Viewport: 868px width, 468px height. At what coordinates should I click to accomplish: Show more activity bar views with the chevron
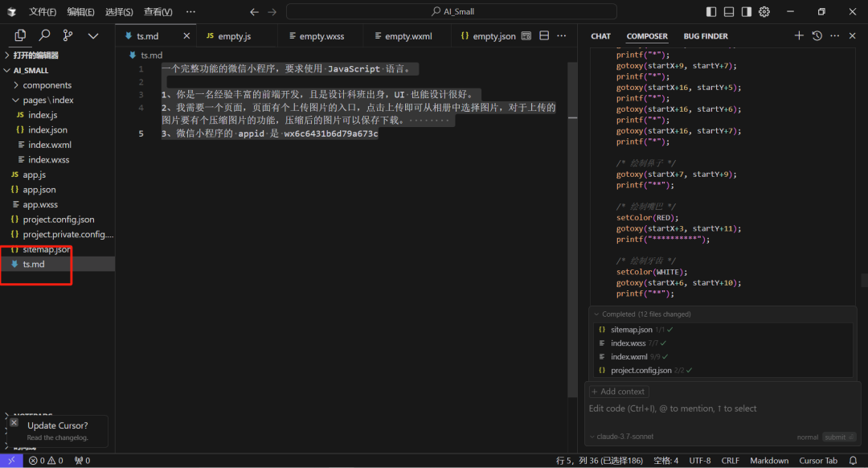93,36
